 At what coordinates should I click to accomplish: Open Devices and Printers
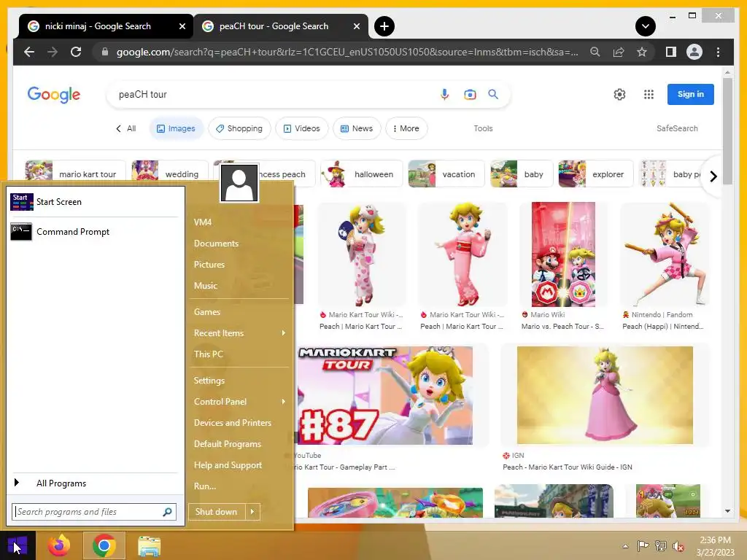pos(233,422)
